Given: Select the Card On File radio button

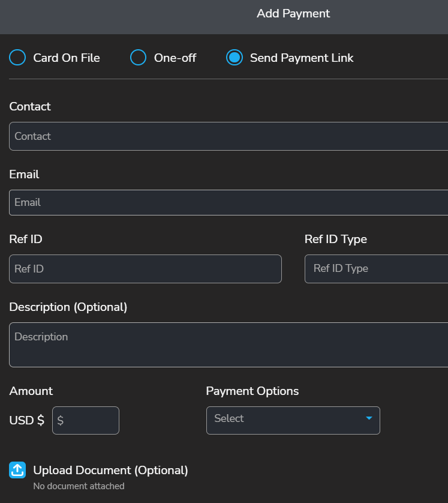Looking at the screenshot, I should tap(18, 58).
